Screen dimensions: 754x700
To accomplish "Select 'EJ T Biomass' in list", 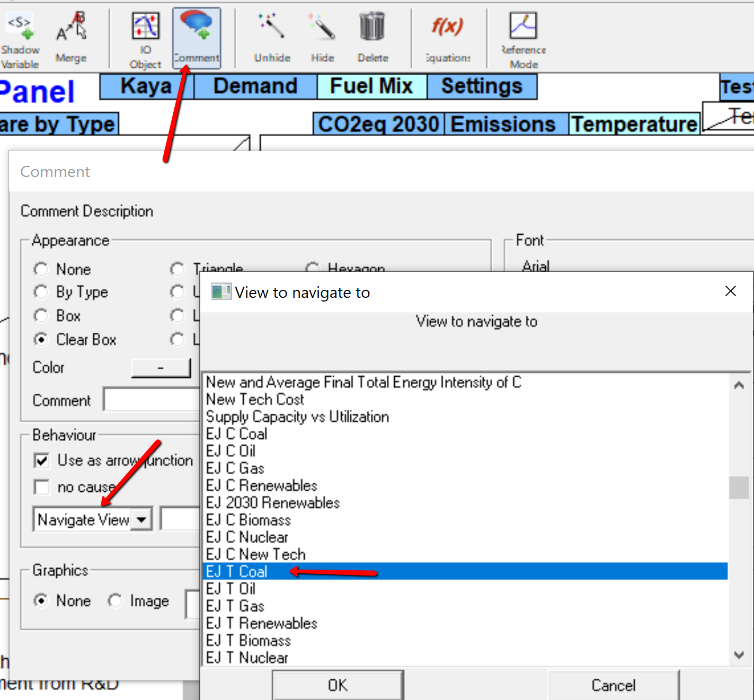I will click(x=466, y=641).
